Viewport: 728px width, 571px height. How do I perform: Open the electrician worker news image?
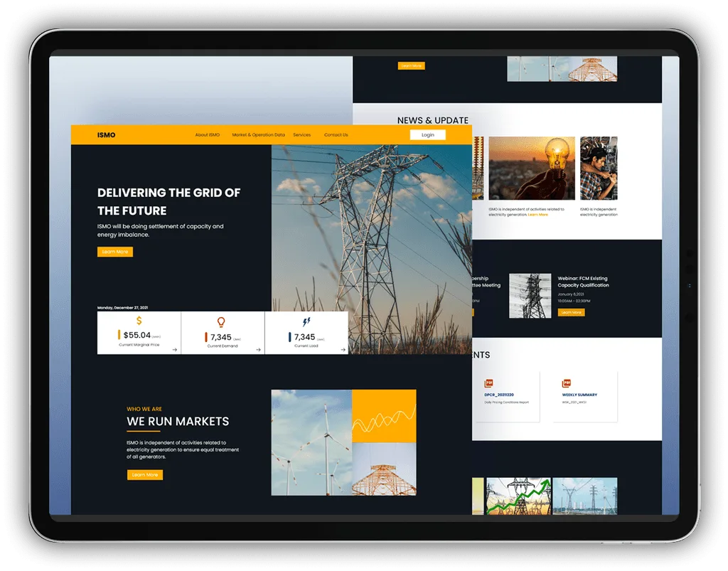599,168
